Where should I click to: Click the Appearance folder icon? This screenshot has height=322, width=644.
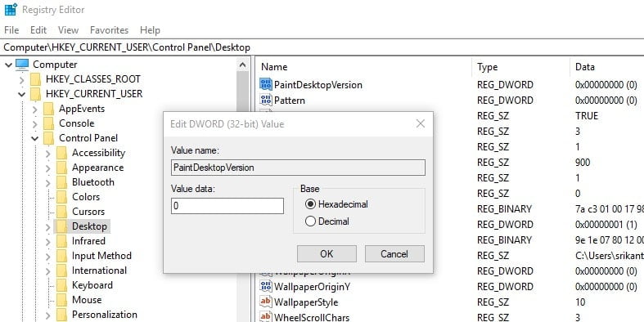[x=62, y=168]
